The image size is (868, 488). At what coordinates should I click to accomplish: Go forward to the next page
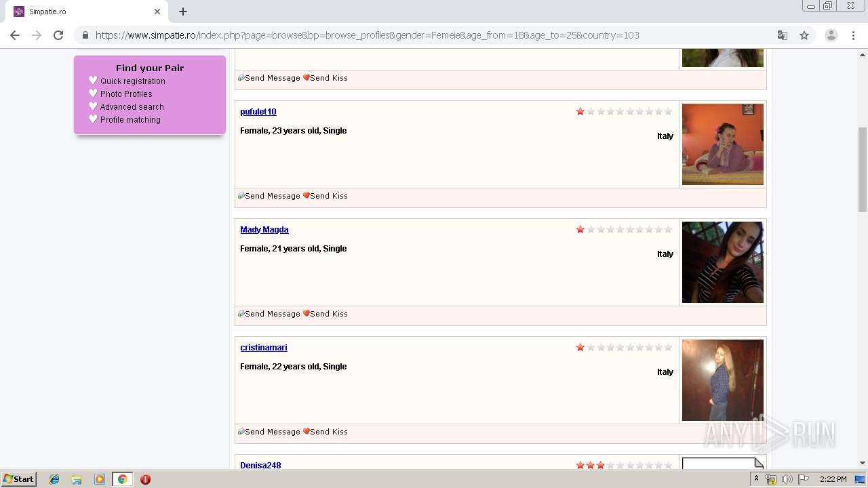(37, 35)
